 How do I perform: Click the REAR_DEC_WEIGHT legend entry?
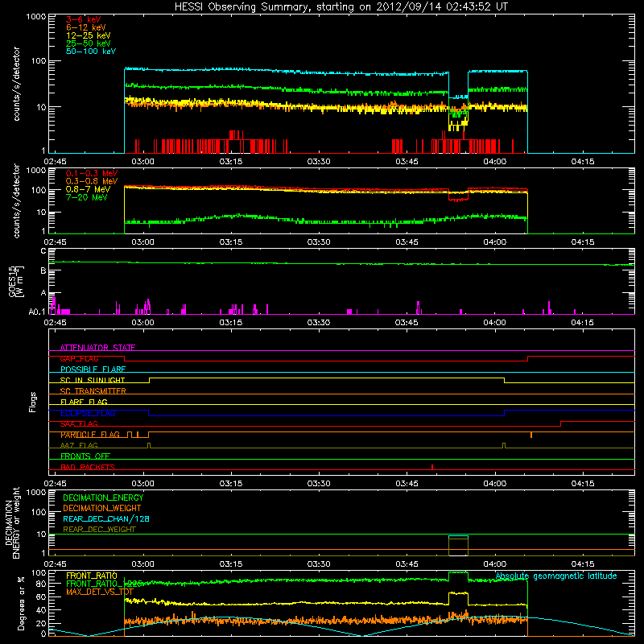coord(99,530)
